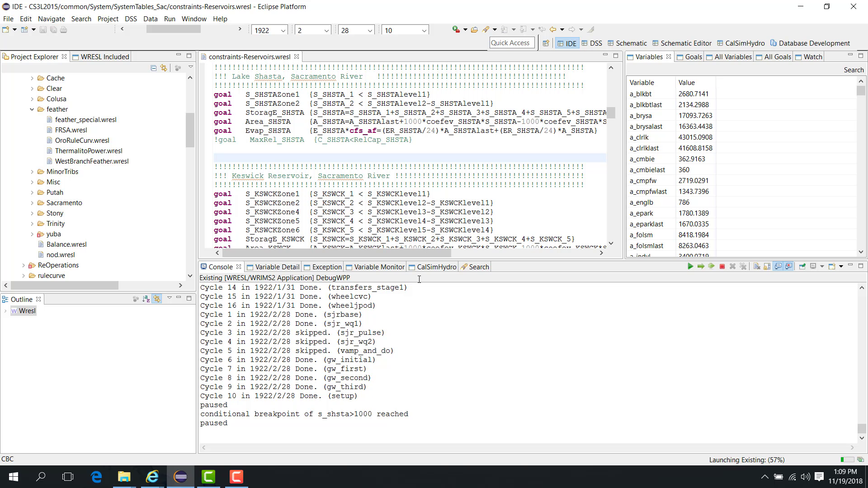Click the Search flashlight toolbar icon

tap(486, 30)
